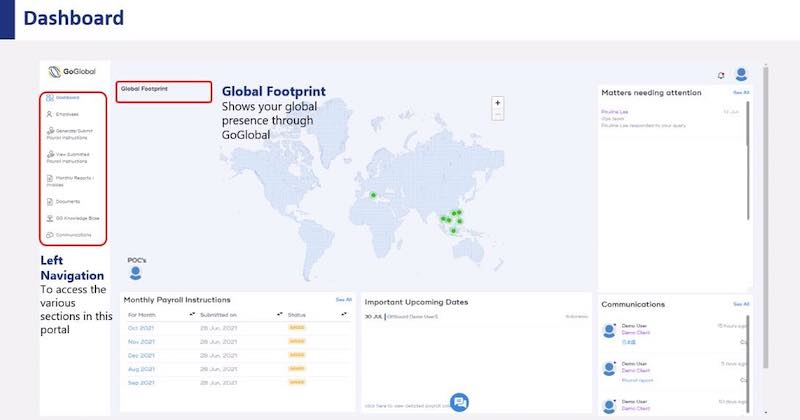Viewport: 800px width, 420px height.
Task: Click the Important Upcoming Dates heading
Action: (x=416, y=302)
